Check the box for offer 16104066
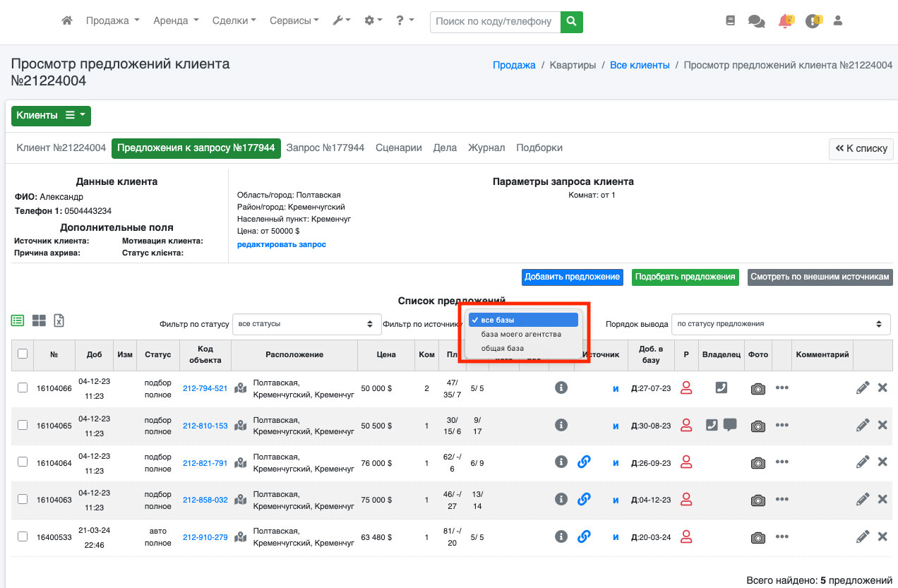 tap(23, 388)
